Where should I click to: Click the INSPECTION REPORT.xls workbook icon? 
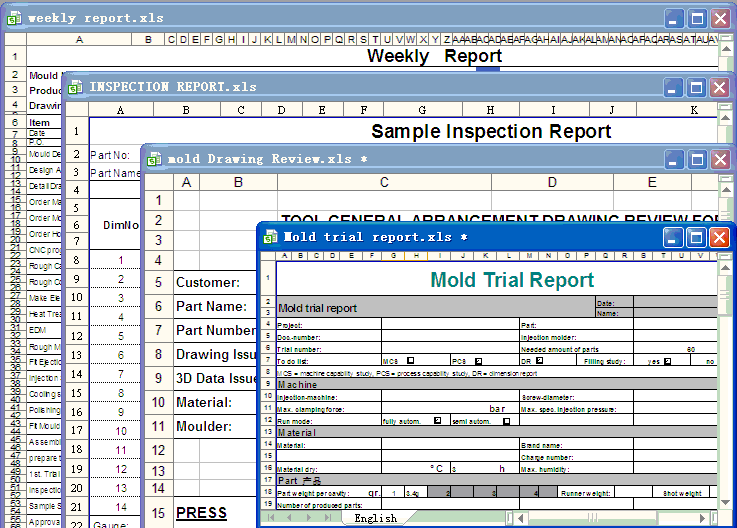(75, 87)
